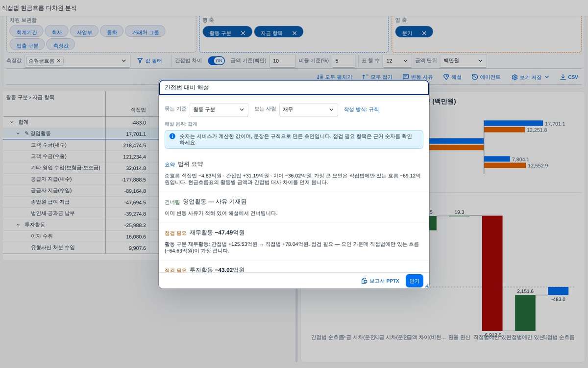Click the 해설 tag icon

click(446, 77)
